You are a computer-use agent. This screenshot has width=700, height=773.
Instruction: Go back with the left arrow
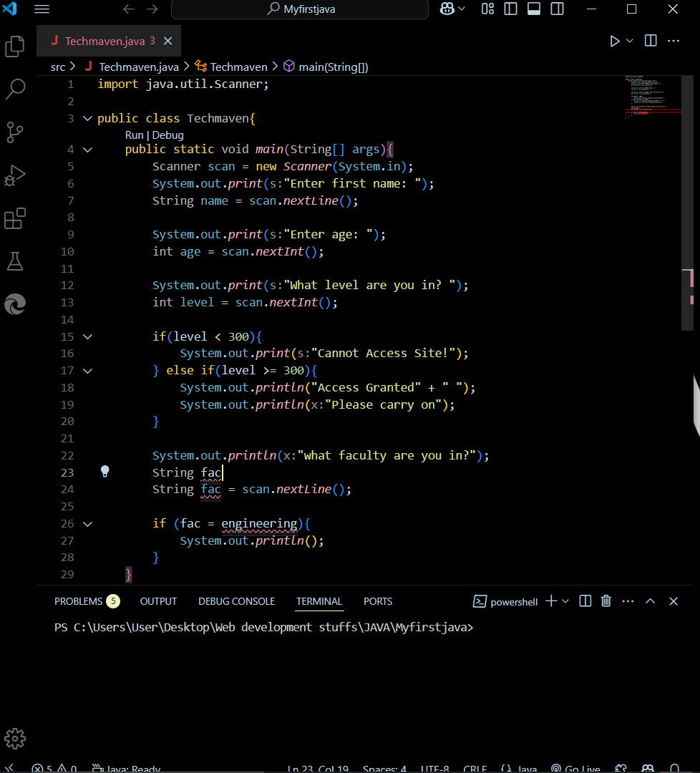[x=129, y=9]
